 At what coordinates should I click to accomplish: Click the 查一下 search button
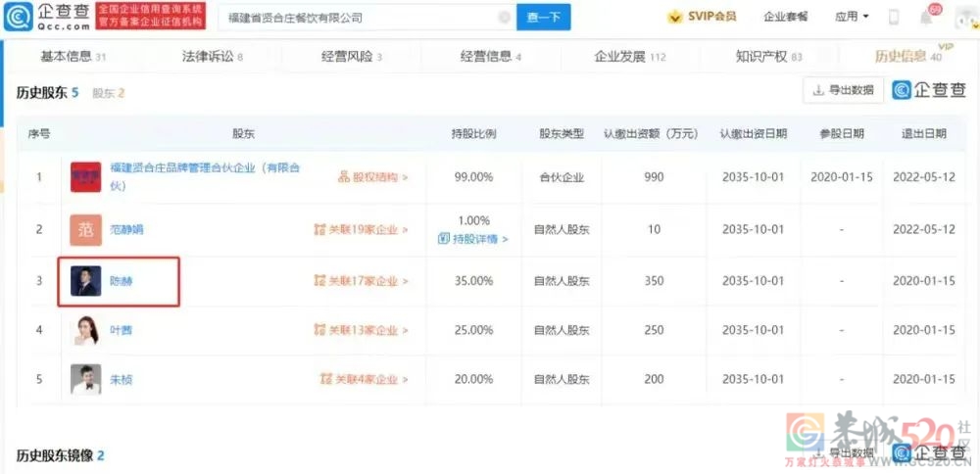[x=543, y=18]
